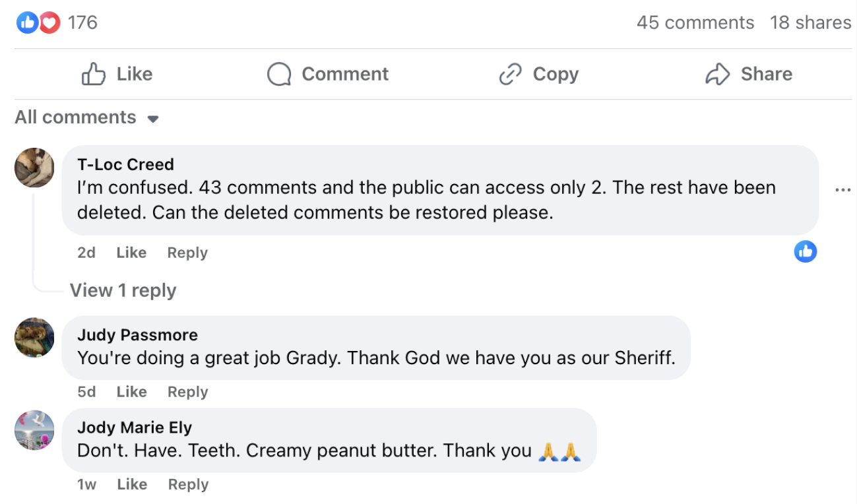The image size is (857, 504).
Task: Like T-Loc Creed's comment
Action: [131, 253]
